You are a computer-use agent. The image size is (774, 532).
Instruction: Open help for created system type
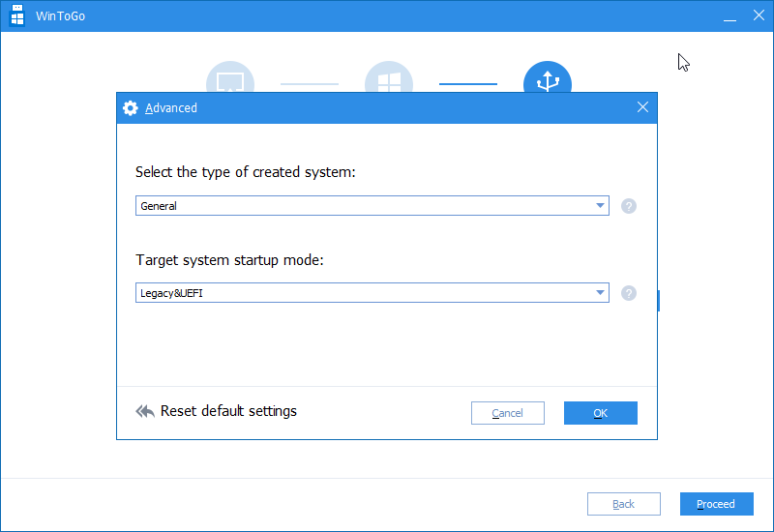(x=629, y=206)
